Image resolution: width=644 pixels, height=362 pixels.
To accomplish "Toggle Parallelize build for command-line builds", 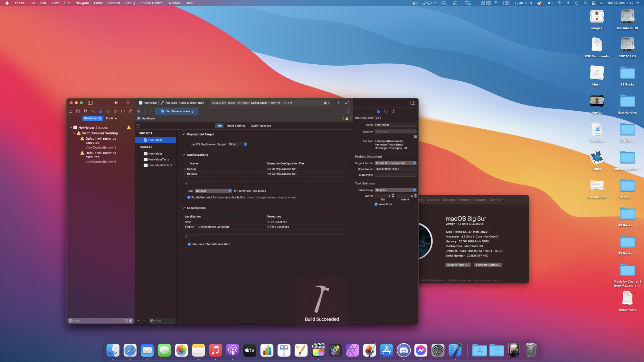I will point(189,198).
